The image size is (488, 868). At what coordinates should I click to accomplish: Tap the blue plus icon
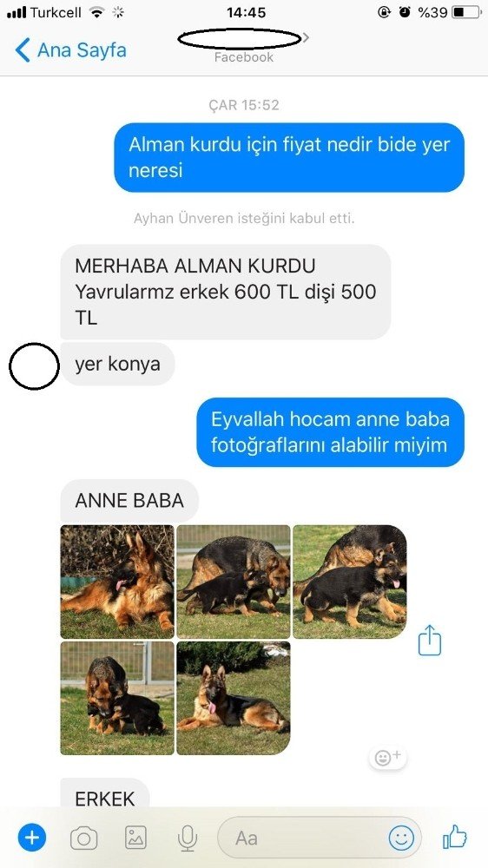coord(31,838)
